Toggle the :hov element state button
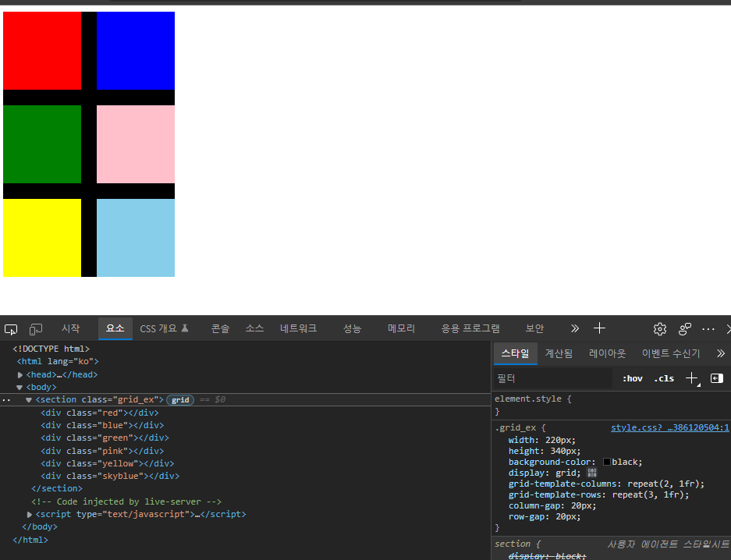The height and width of the screenshot is (560, 731). [x=632, y=378]
